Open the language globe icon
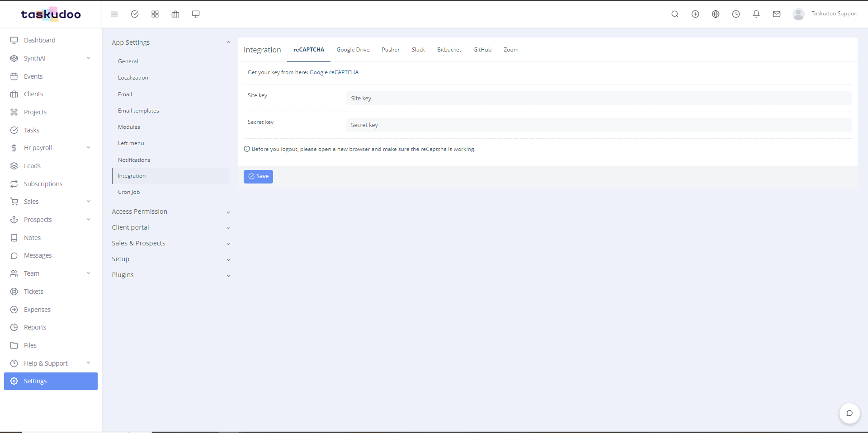The image size is (868, 433). (716, 14)
